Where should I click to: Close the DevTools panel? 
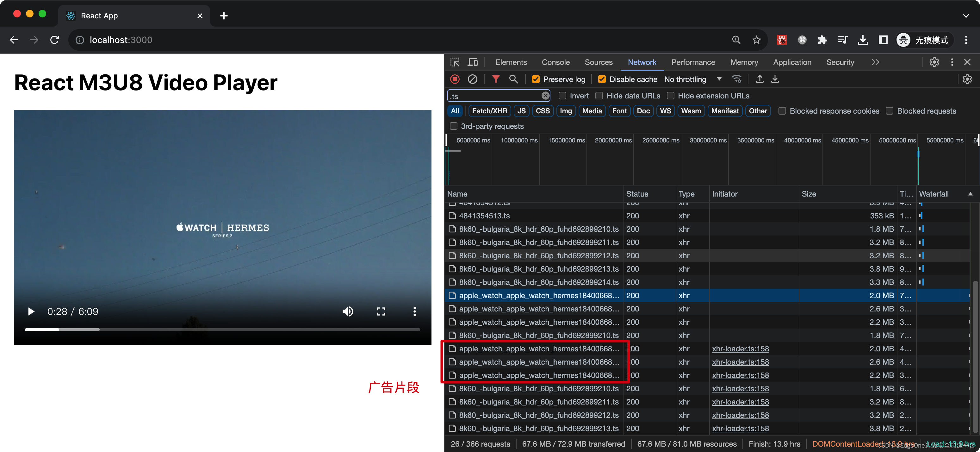click(x=967, y=62)
